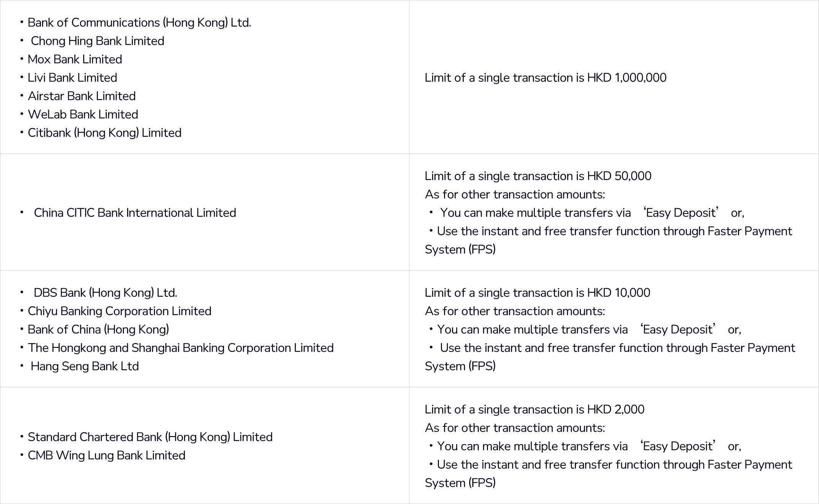
Task: Select China CITIC Bank International Limited
Action: click(x=135, y=213)
